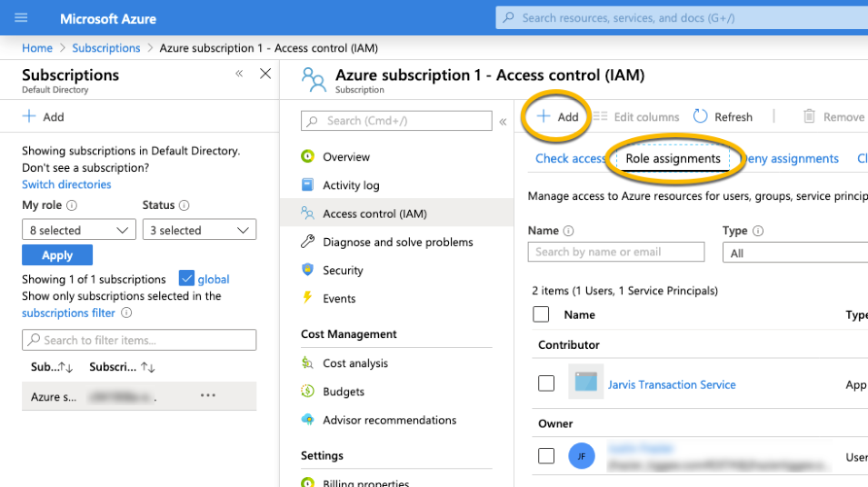The height and width of the screenshot is (487, 868).
Task: Click the Name filter info icon
Action: point(569,231)
